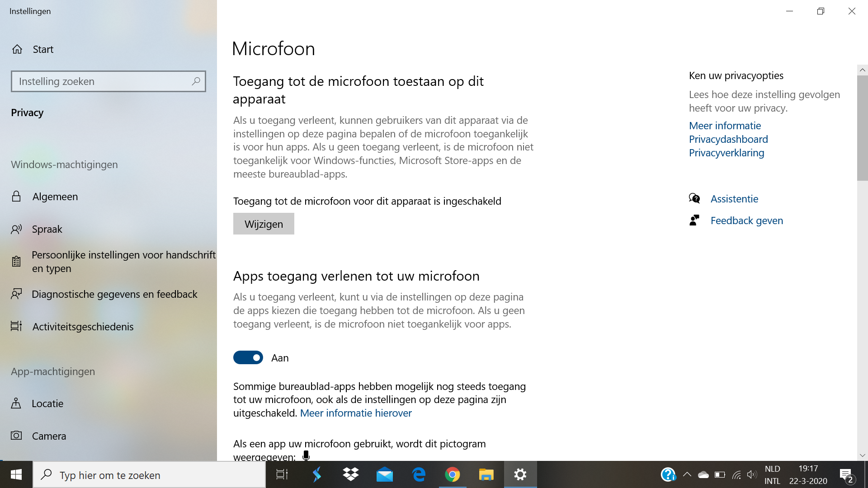Click the Activiteitsgeschiedenis timeline icon
The height and width of the screenshot is (488, 868).
point(16,326)
